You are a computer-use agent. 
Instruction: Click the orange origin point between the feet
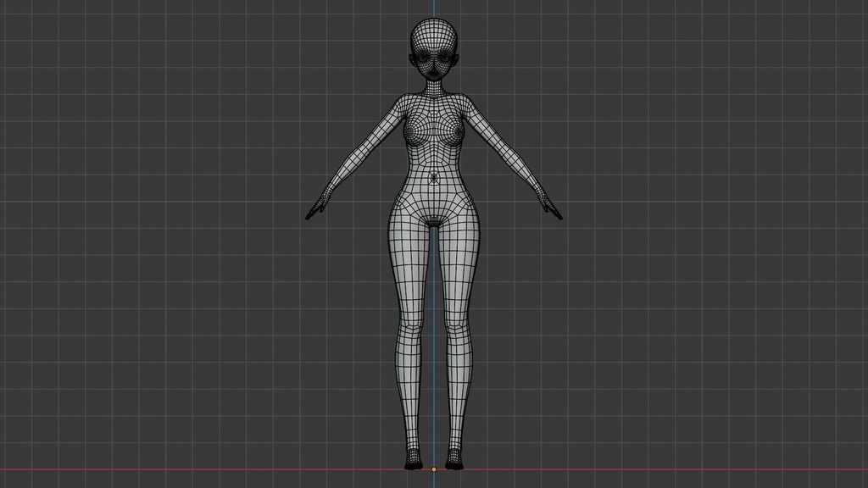pos(434,469)
